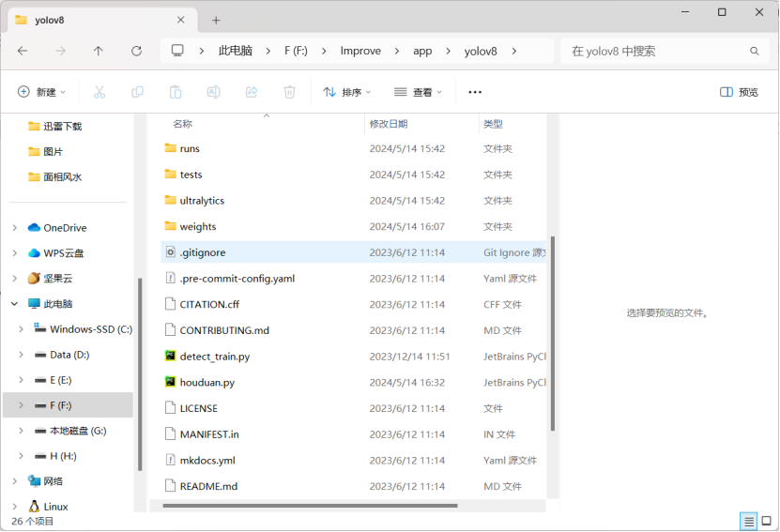Select the tests folder

(353, 175)
